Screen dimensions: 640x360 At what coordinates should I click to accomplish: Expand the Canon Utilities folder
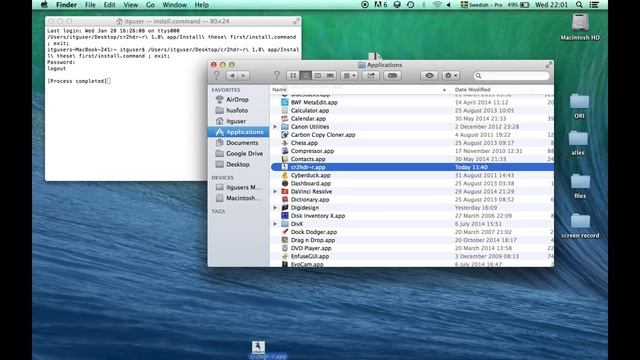pyautogui.click(x=275, y=127)
